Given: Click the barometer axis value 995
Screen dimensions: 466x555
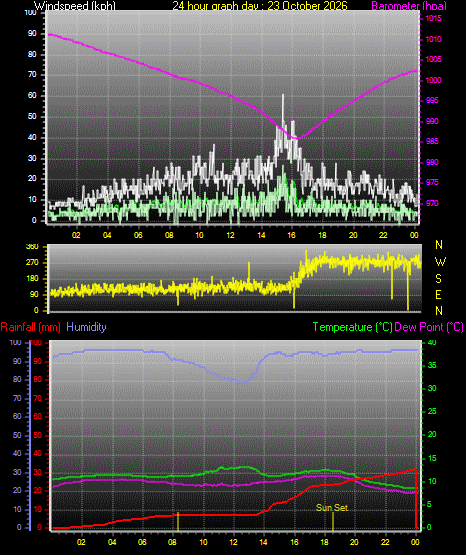Looking at the screenshot, I should click(x=432, y=100).
